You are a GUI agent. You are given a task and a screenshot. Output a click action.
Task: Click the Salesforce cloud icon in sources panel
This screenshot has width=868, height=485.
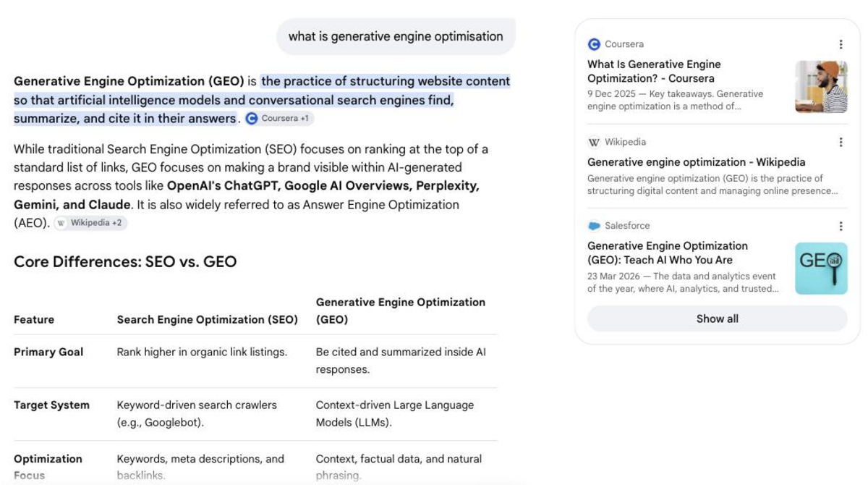pos(594,226)
